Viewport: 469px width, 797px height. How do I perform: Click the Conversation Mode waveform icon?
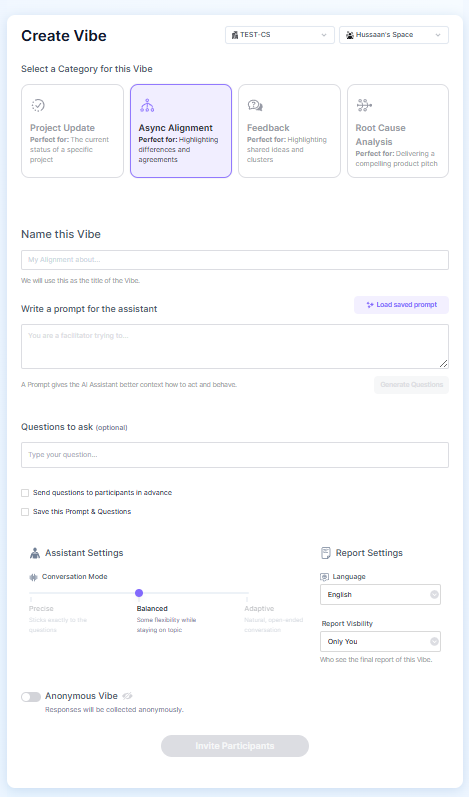coord(34,577)
